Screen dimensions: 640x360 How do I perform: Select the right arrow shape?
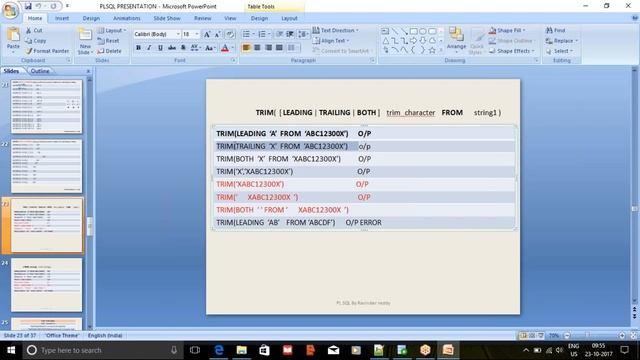click(x=413, y=40)
